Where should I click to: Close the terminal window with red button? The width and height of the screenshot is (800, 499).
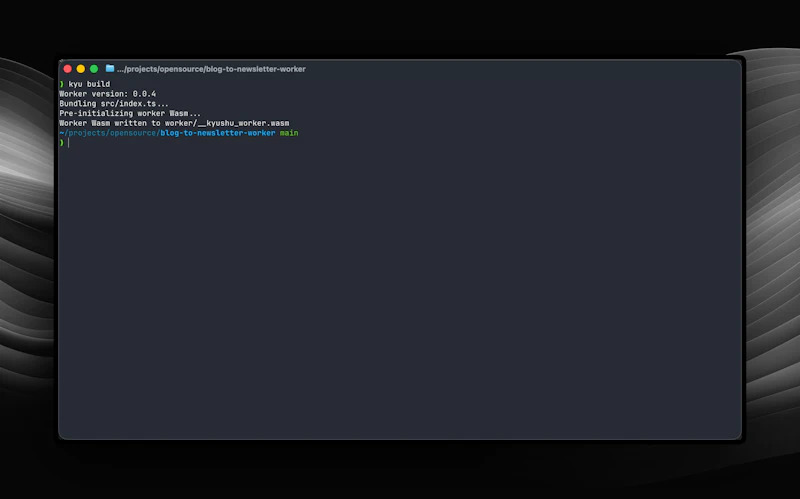[67, 69]
